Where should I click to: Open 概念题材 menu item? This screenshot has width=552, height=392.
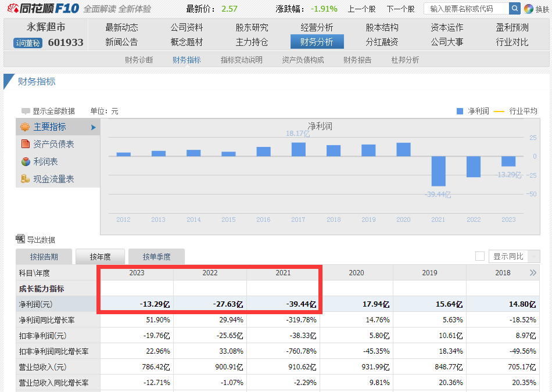point(187,42)
